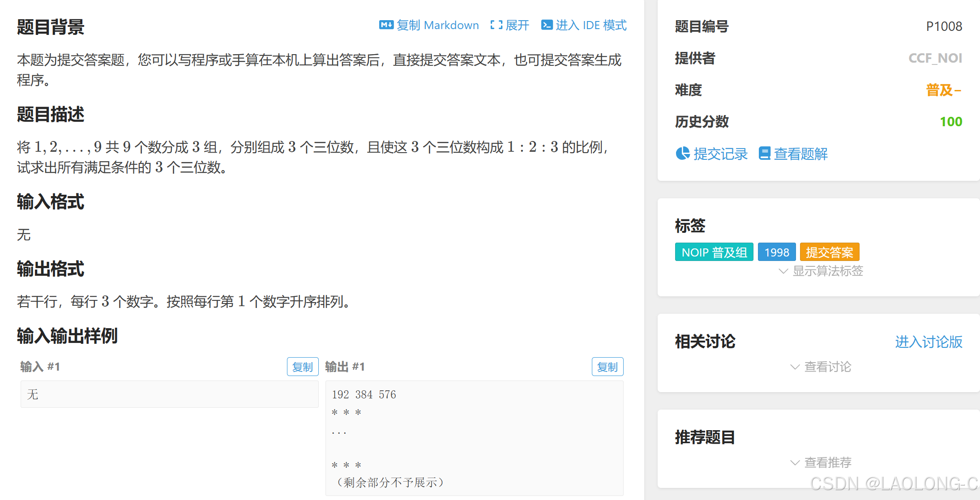Click the IDE mode terminal icon
980x500 pixels.
click(546, 25)
